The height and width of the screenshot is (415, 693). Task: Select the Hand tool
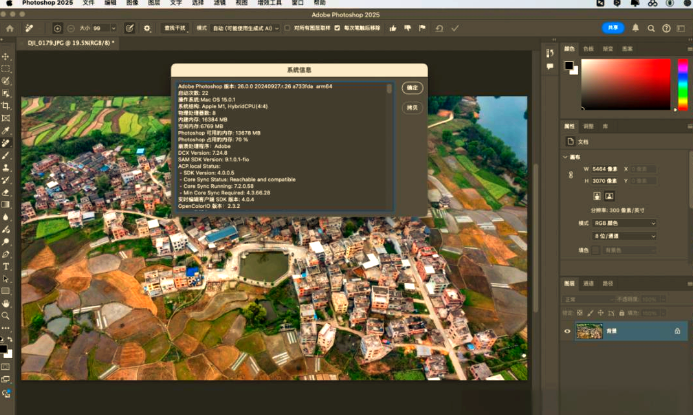pos(6,303)
